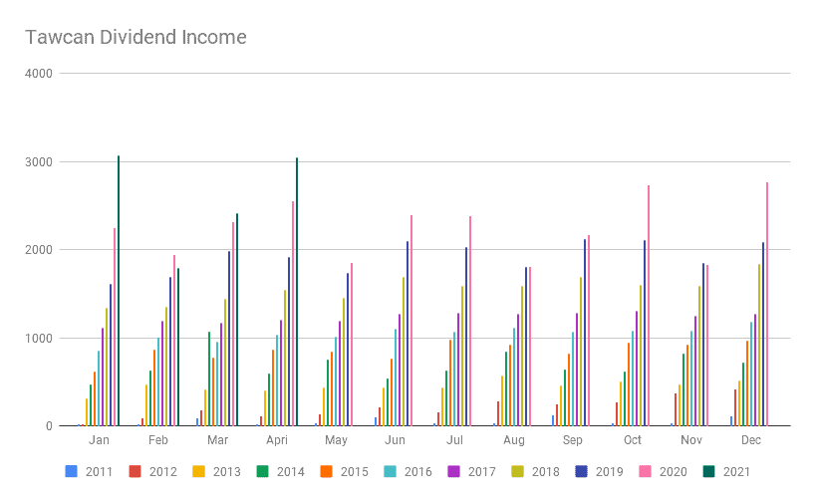
Task: Click the 2015 legend label text
Action: tap(353, 472)
